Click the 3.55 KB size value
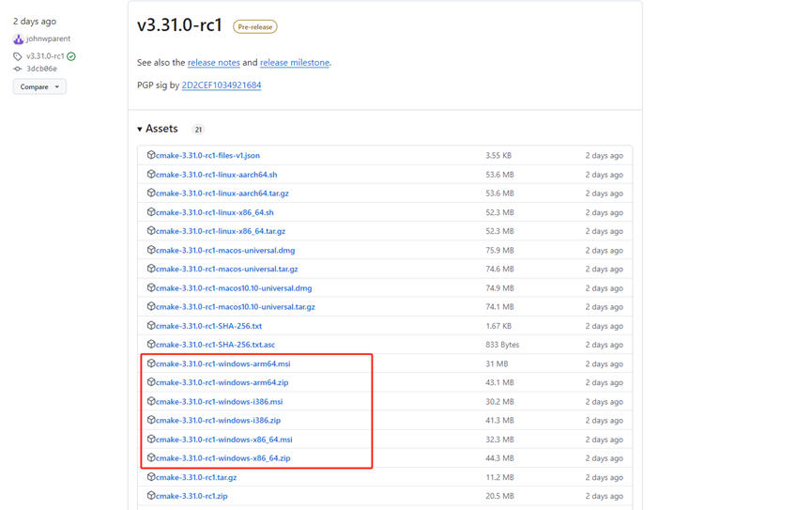 click(x=498, y=156)
